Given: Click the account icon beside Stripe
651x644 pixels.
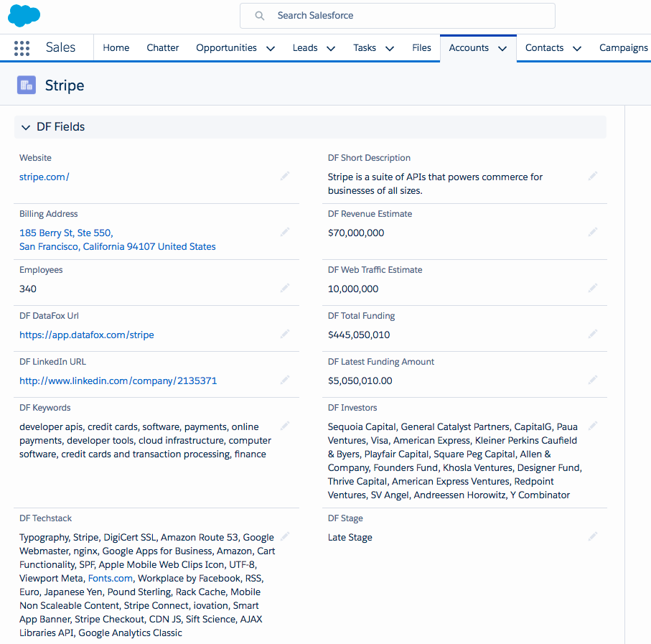Looking at the screenshot, I should pyautogui.click(x=26, y=85).
